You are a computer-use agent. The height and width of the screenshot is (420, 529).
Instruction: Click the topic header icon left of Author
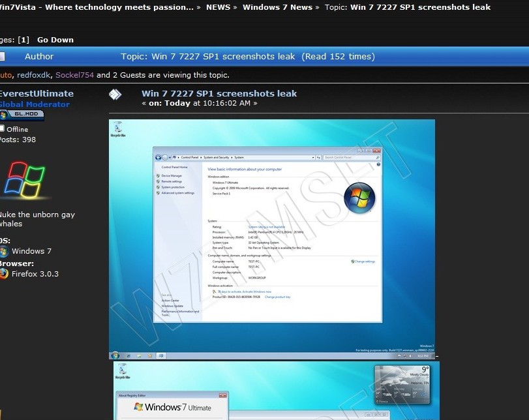coord(2,56)
